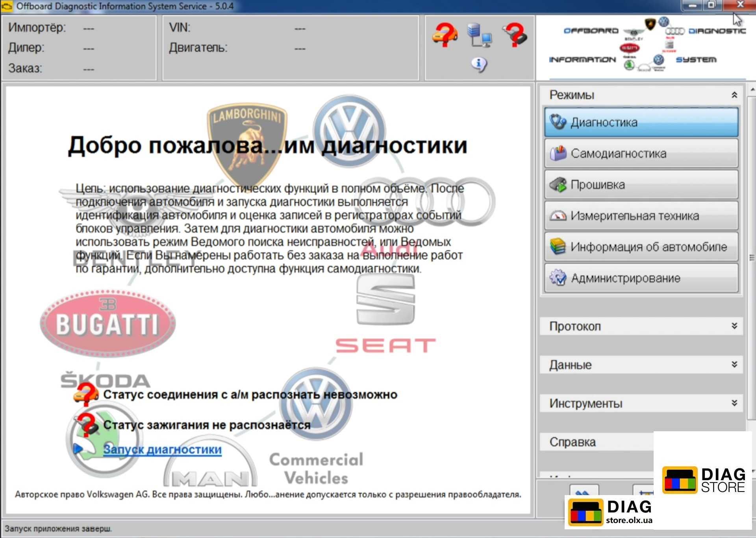
Task: Click the blue arrow beside Запуск диагностики
Action: 78,449
